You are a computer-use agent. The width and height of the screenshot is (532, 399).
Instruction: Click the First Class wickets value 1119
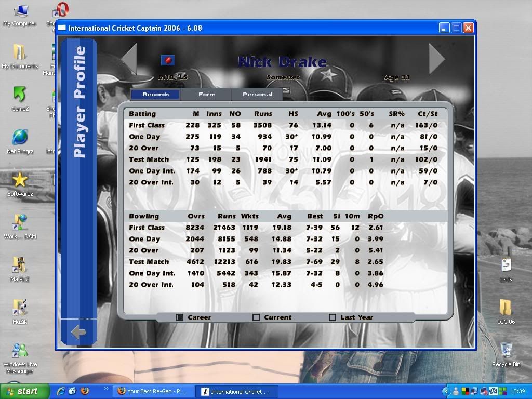click(250, 228)
